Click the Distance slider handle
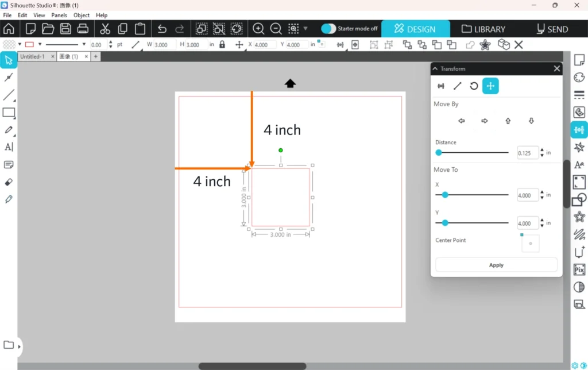Image resolution: width=588 pixels, height=370 pixels. pyautogui.click(x=439, y=153)
